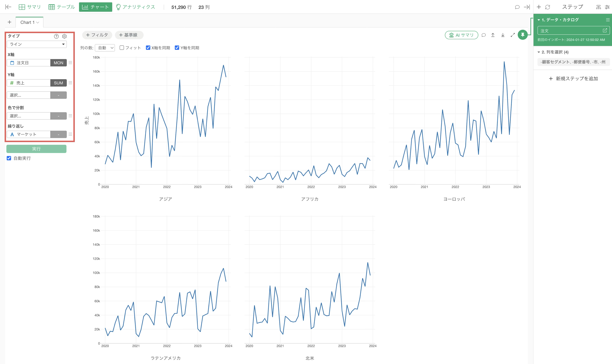Viewport: 612px width, 364px height.
Task: Click the MON aggregation for 注文日
Action: (58, 63)
